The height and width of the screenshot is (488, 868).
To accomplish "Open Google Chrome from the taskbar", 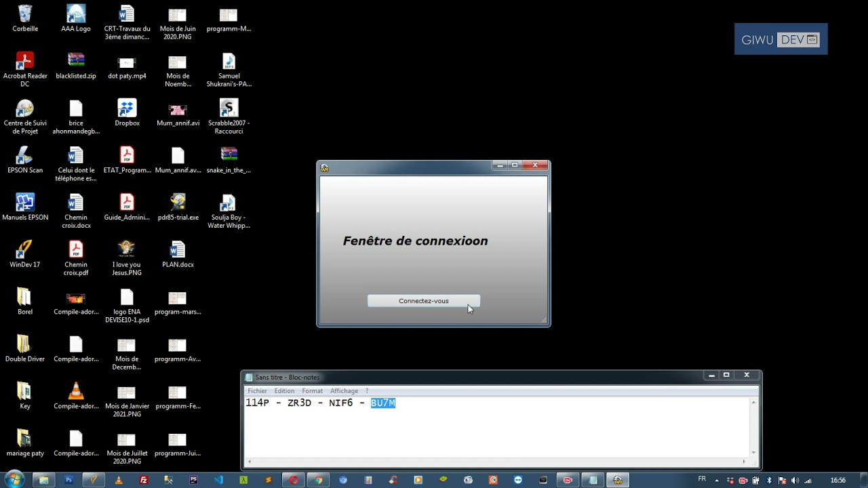I will click(x=318, y=480).
